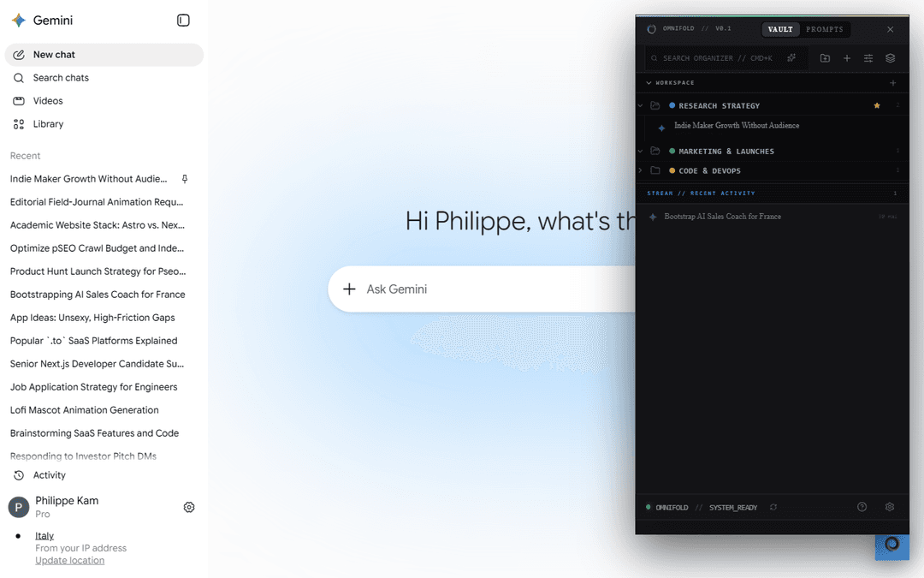924x578 pixels.
Task: Open the Library section
Action: (x=104, y=124)
